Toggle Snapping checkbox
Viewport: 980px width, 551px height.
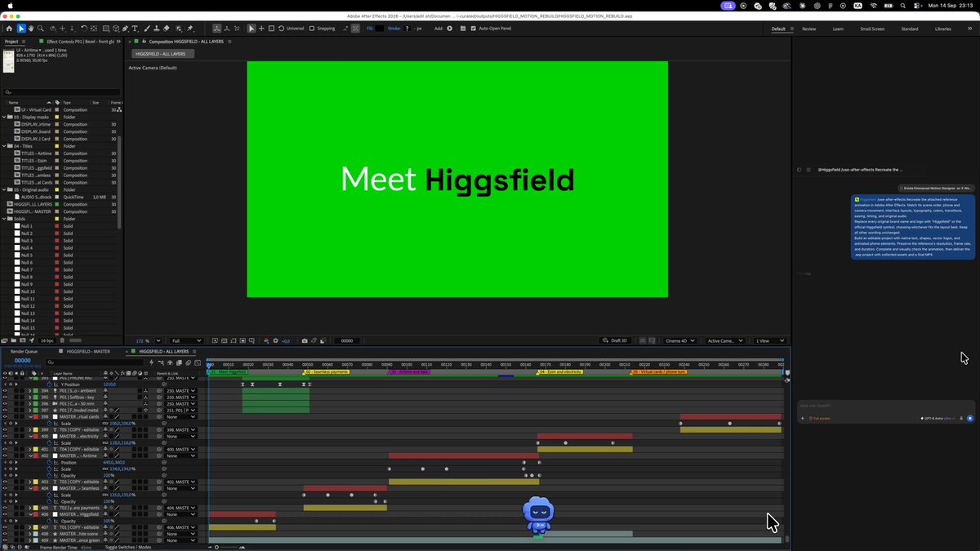tap(313, 29)
